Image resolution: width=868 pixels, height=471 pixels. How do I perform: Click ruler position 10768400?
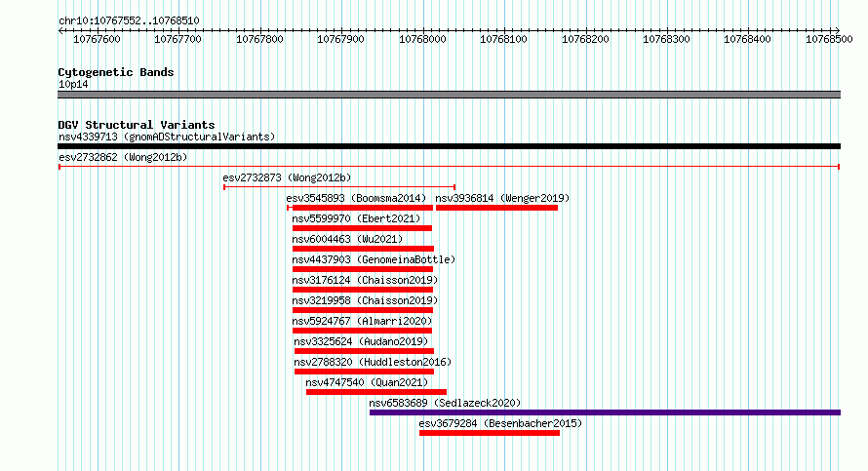pos(748,39)
